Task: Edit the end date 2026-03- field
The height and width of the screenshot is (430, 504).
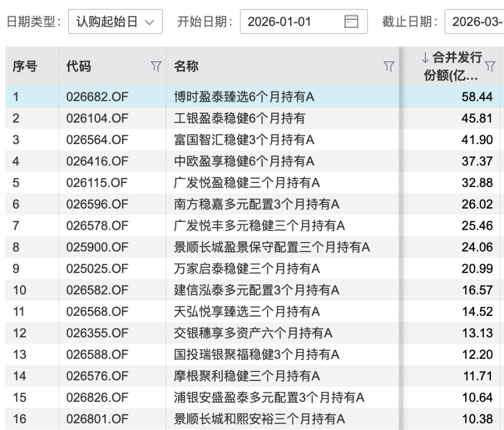Action: (x=474, y=22)
